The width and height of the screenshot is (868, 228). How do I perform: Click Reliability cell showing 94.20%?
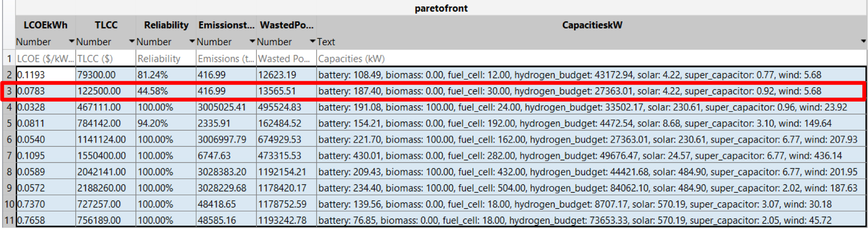click(x=166, y=123)
